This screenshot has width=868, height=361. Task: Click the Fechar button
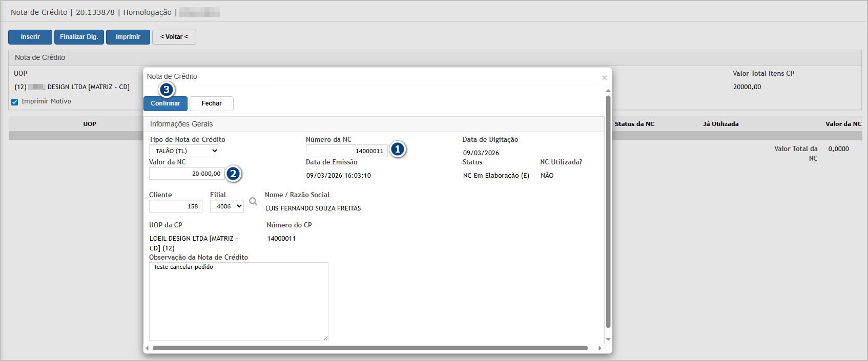tap(211, 103)
